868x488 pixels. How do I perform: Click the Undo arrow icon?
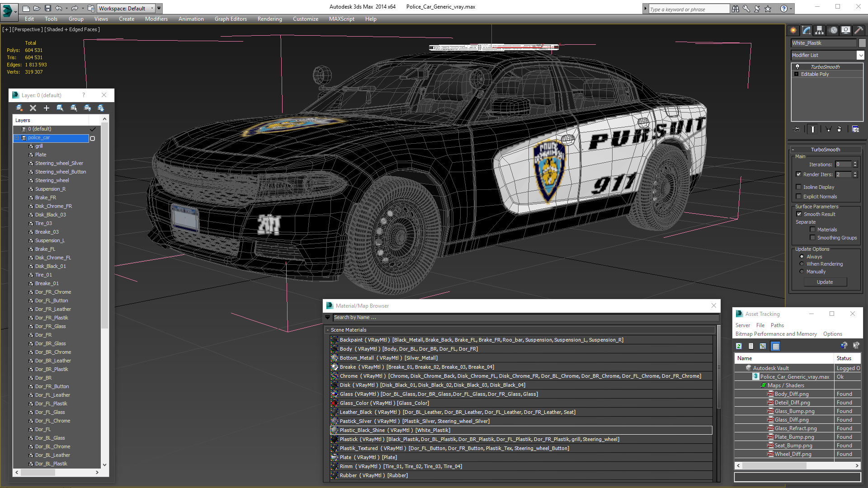click(59, 8)
